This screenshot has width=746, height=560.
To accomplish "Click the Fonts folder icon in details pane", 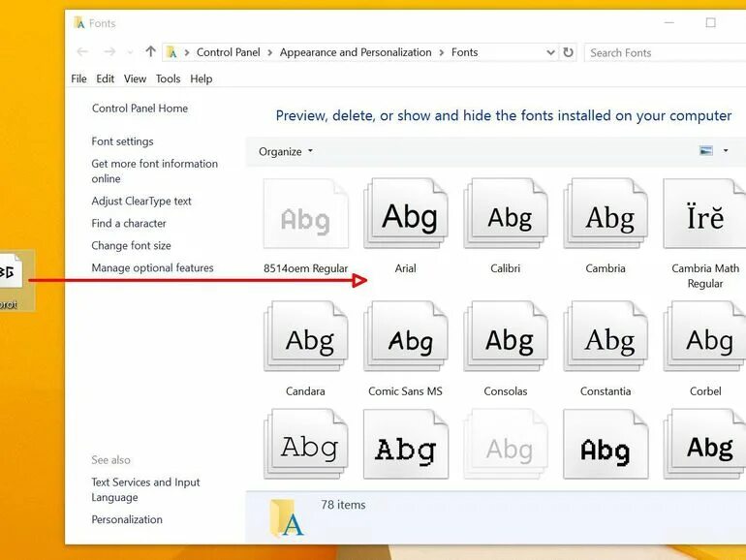I will coord(286,517).
